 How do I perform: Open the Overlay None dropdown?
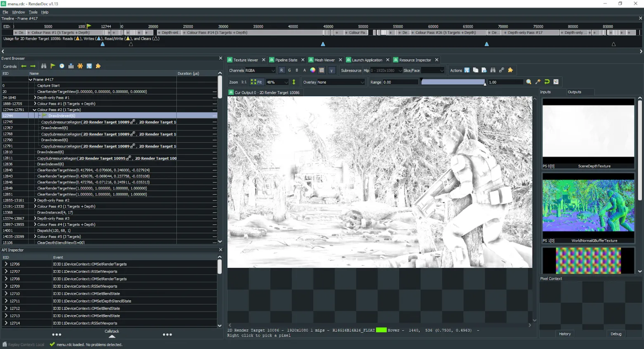[x=341, y=82]
